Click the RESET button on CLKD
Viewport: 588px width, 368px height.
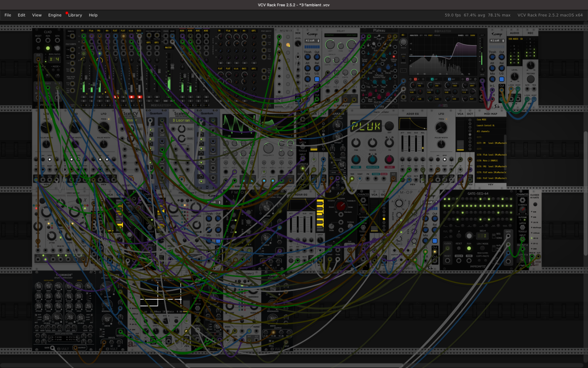pos(38,48)
